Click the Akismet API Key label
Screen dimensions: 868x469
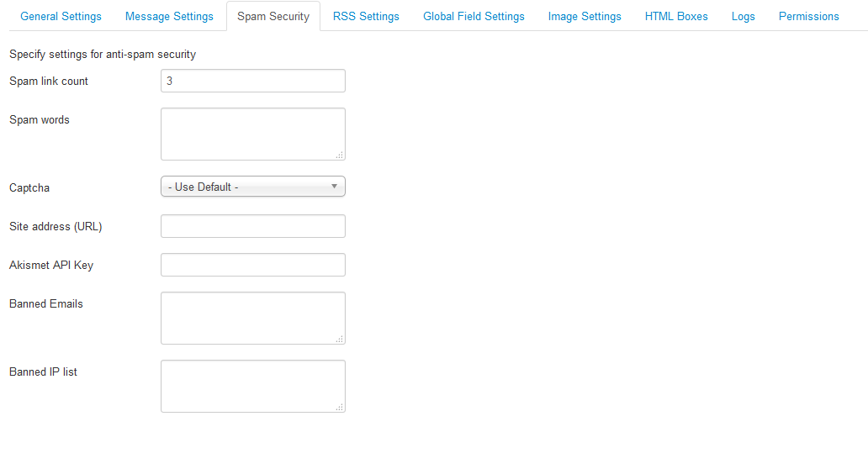point(51,265)
